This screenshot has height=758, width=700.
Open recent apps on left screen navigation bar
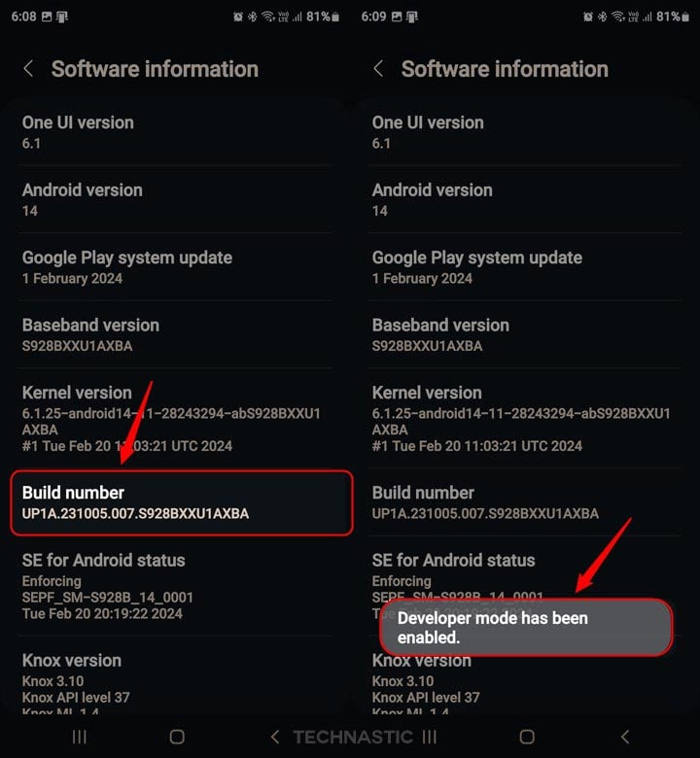(80, 737)
